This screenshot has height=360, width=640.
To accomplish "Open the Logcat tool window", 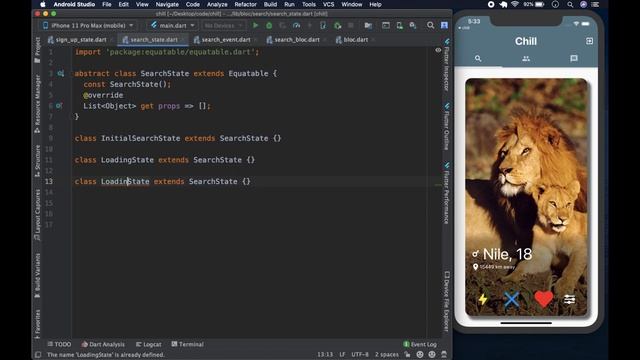I will [x=149, y=344].
